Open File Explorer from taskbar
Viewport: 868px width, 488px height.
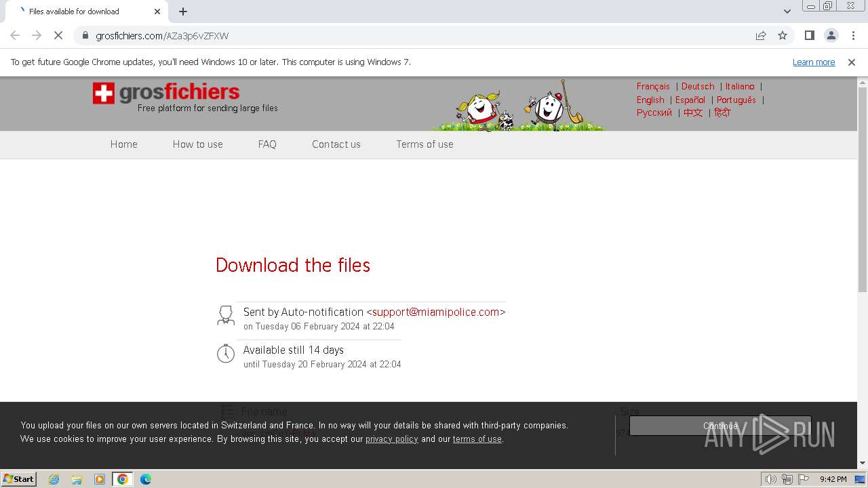coord(77,479)
